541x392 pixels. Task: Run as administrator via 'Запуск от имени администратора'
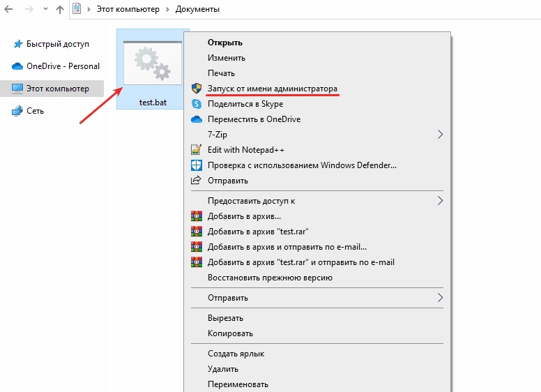pyautogui.click(x=272, y=89)
